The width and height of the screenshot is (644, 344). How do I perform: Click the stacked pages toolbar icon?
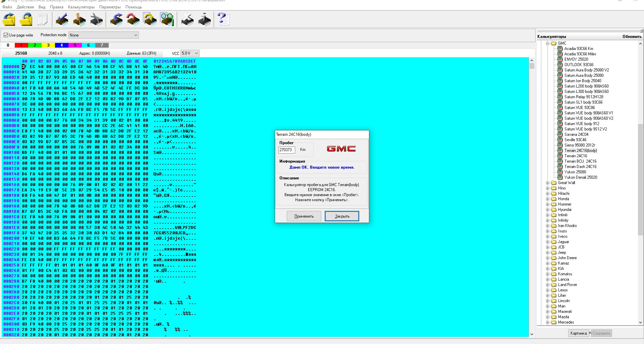(x=42, y=19)
